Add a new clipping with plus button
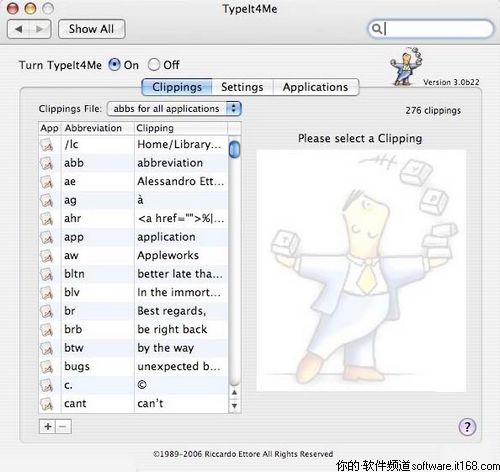This screenshot has width=500, height=472. tap(48, 426)
